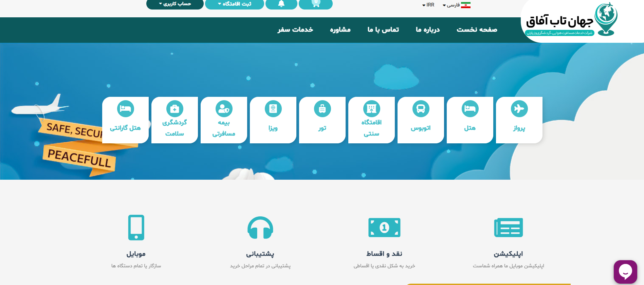This screenshot has height=285, width=644.
Task: Open تماس با ما menu item
Action: point(383,30)
